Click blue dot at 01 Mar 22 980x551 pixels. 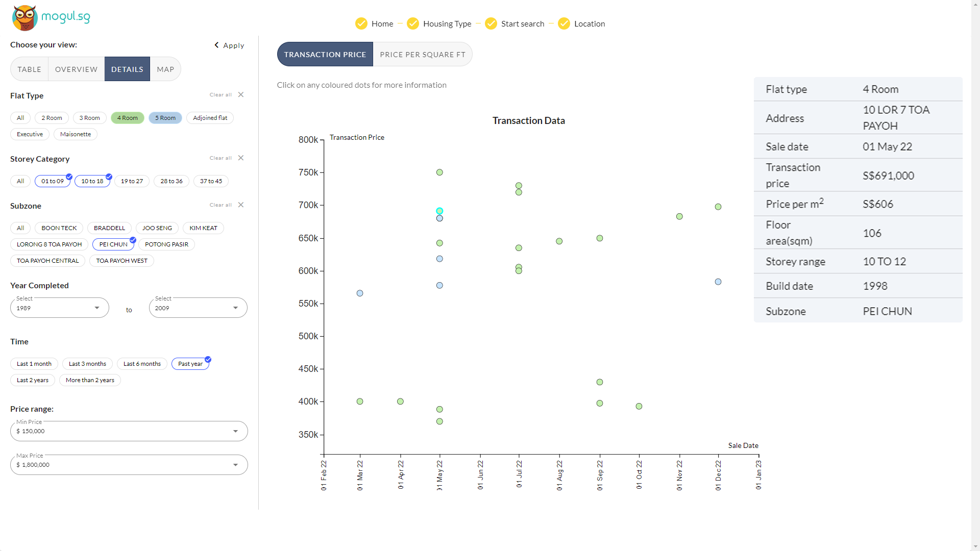coord(360,293)
